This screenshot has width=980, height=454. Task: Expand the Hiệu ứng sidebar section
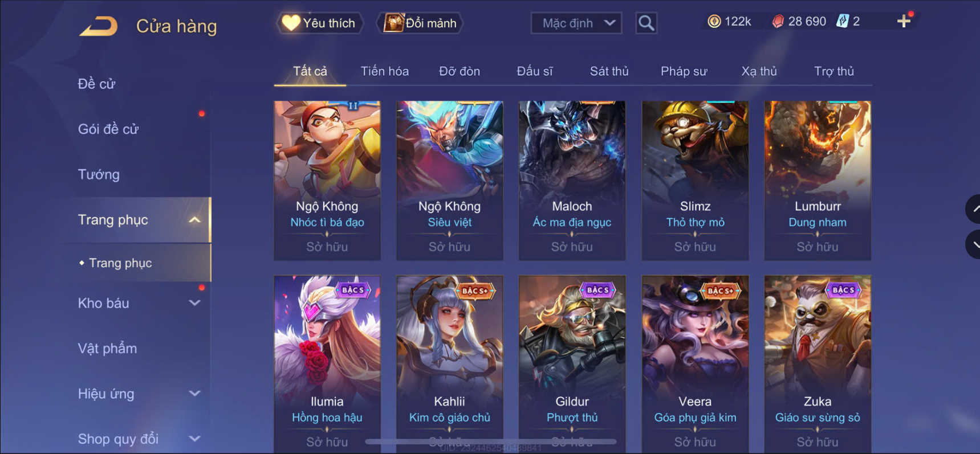point(194,394)
